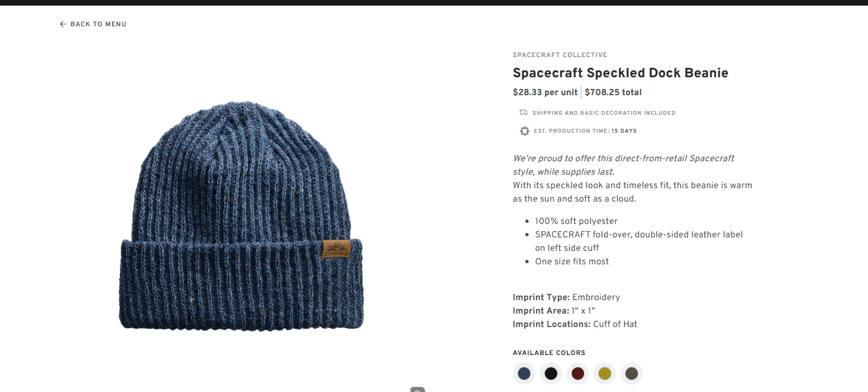Pick the maroon color swatch

pyautogui.click(x=578, y=374)
